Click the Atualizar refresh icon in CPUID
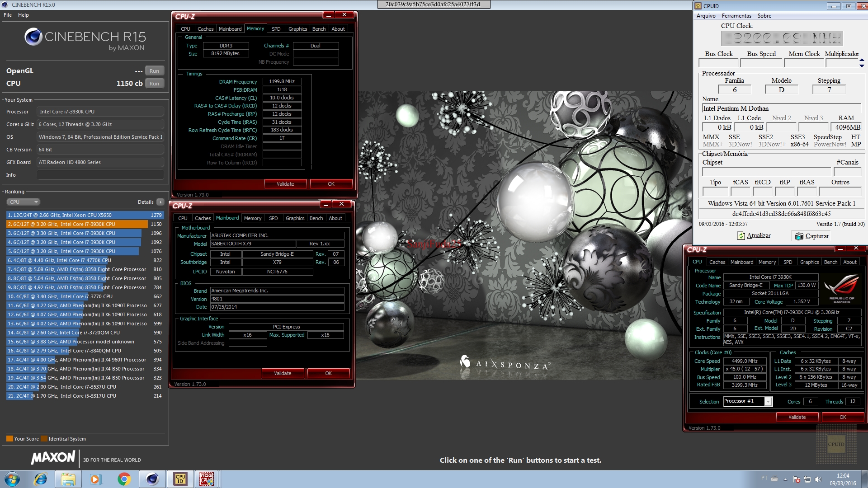The width and height of the screenshot is (868, 488). (x=741, y=236)
